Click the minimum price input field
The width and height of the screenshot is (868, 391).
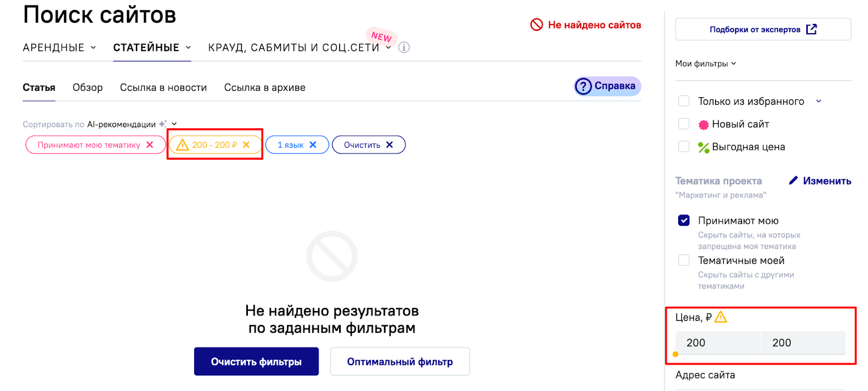pos(717,343)
